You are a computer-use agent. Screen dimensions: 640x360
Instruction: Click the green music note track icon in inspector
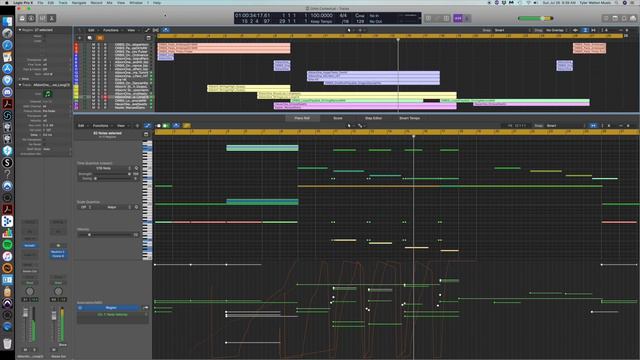point(48,94)
